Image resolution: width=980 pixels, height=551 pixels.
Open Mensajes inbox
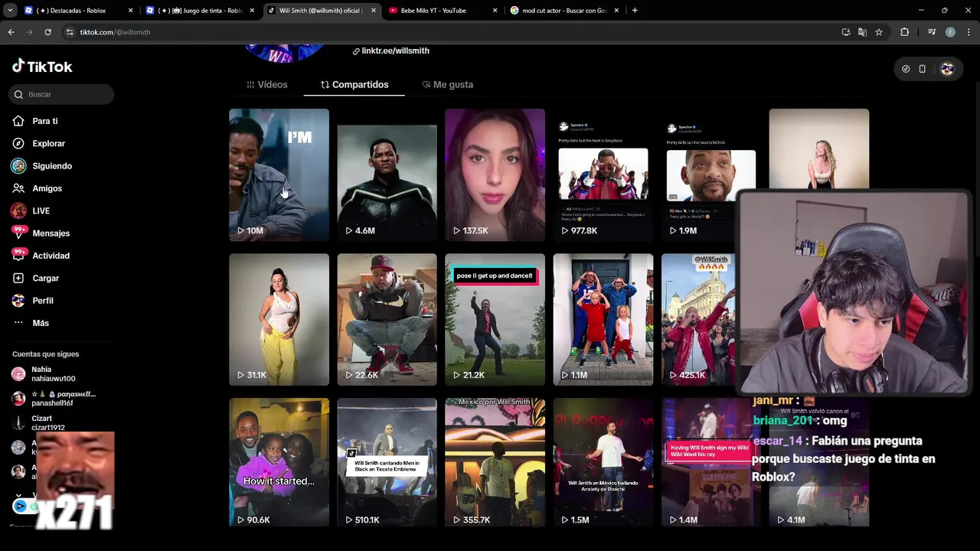click(x=41, y=233)
